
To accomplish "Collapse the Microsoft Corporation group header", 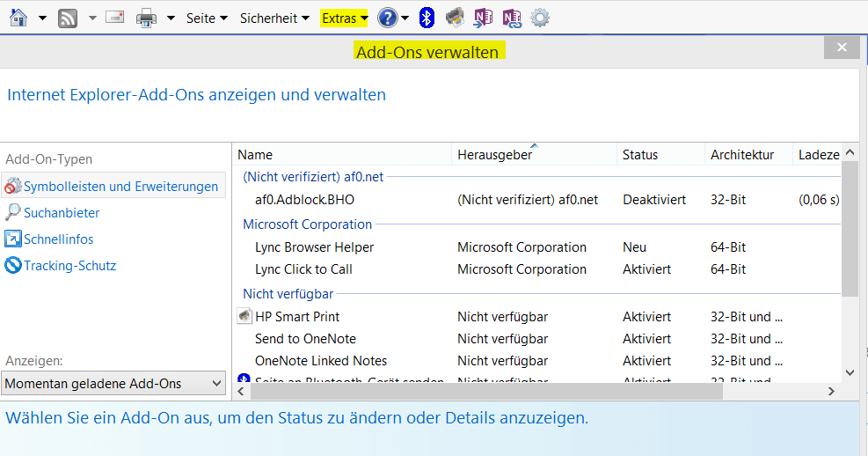I will [307, 224].
